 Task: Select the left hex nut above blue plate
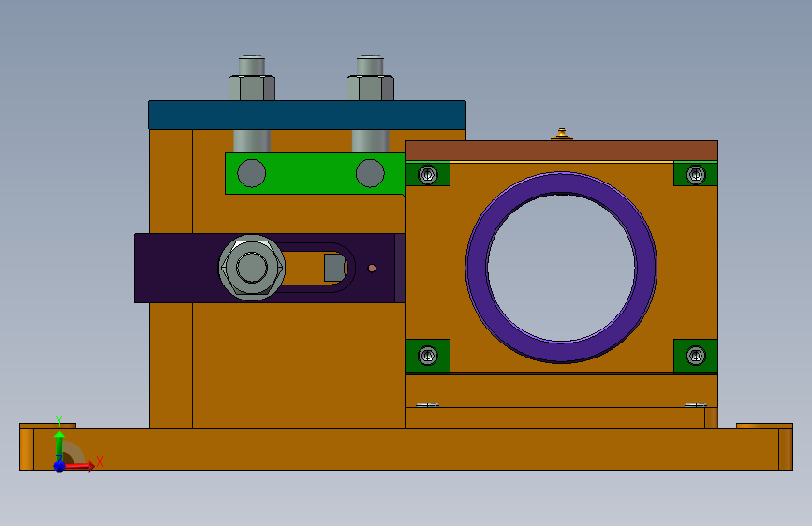coord(252,88)
